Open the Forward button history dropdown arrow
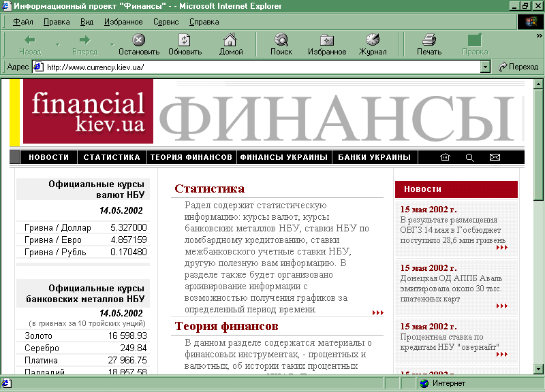Image resolution: width=545 pixels, height=392 pixels. 112,45
